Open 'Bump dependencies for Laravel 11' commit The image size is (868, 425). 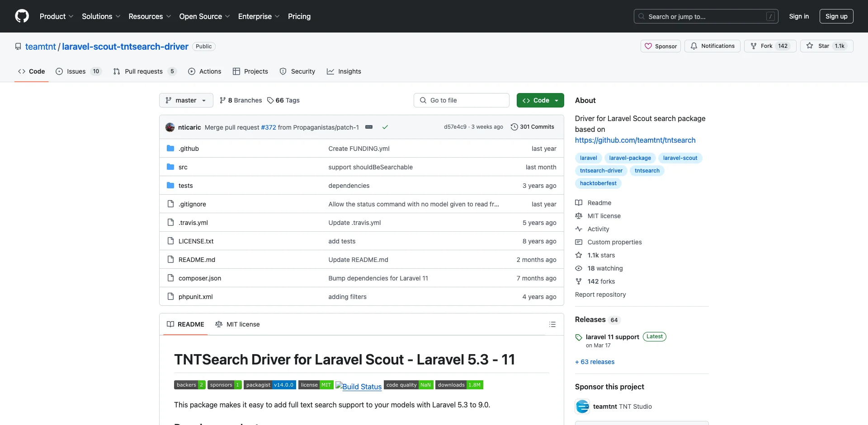click(x=378, y=278)
